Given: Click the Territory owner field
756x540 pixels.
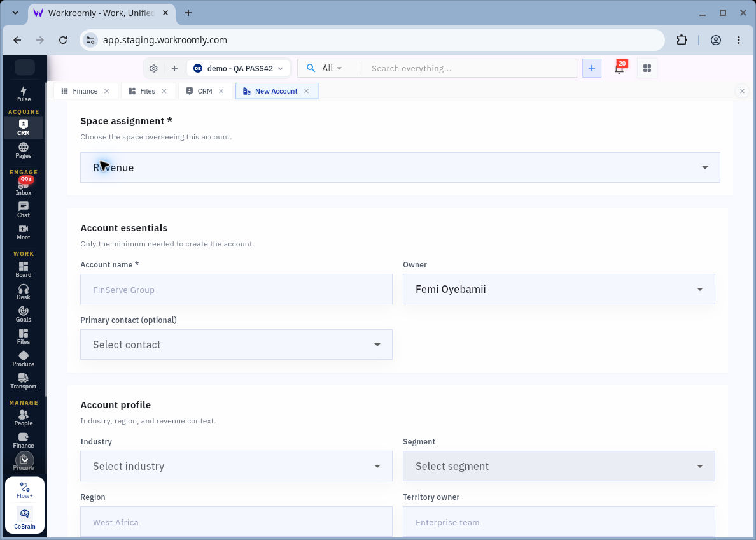Looking at the screenshot, I should pyautogui.click(x=559, y=522).
